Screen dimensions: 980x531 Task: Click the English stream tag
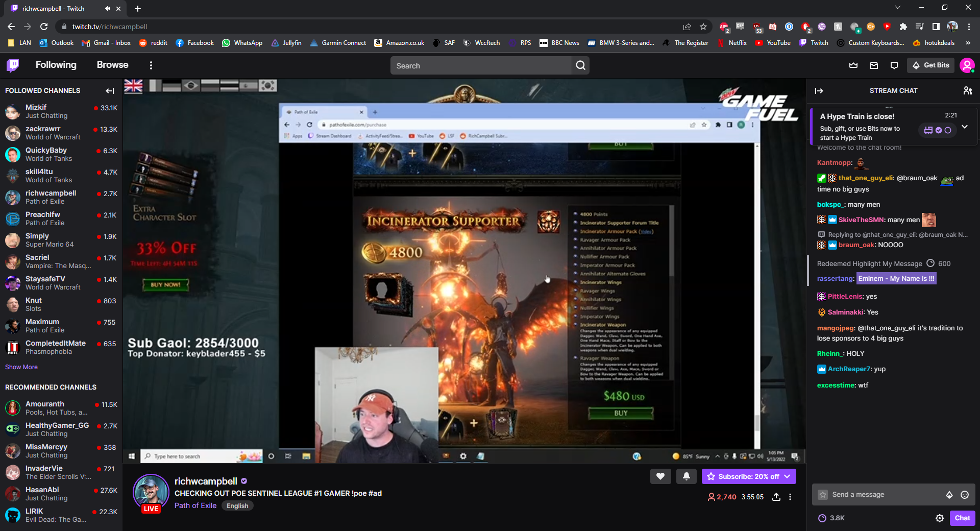coord(237,506)
